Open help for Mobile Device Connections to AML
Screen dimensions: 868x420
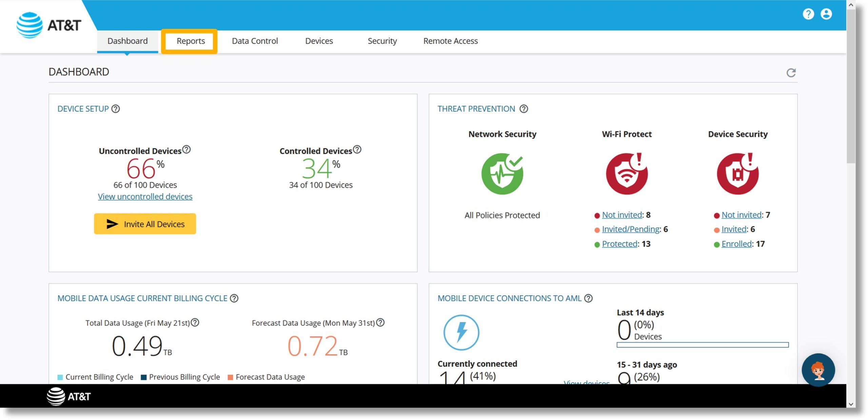click(589, 298)
